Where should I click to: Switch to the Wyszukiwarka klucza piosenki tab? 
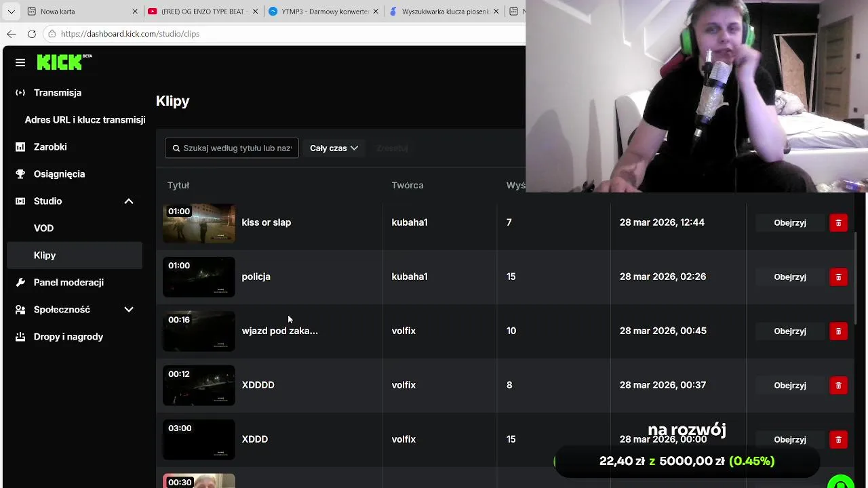pos(444,12)
